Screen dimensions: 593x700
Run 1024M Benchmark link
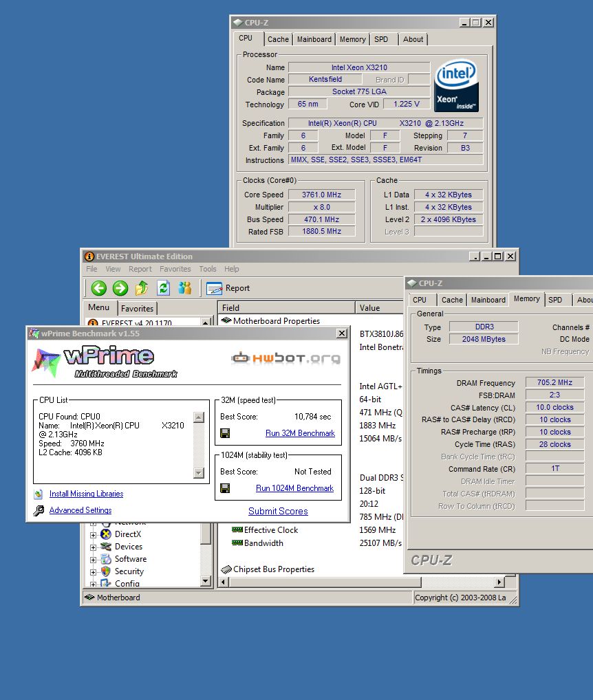(x=294, y=488)
